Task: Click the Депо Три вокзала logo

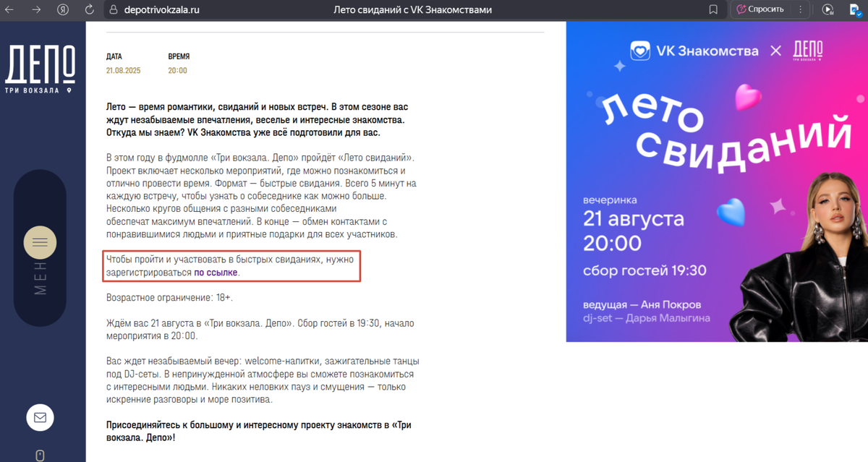Action: click(40, 69)
